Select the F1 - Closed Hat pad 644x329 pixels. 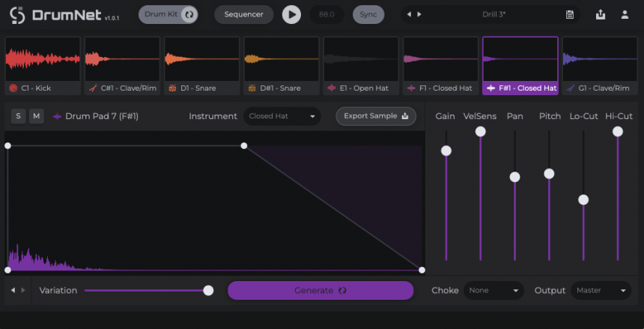click(x=441, y=66)
